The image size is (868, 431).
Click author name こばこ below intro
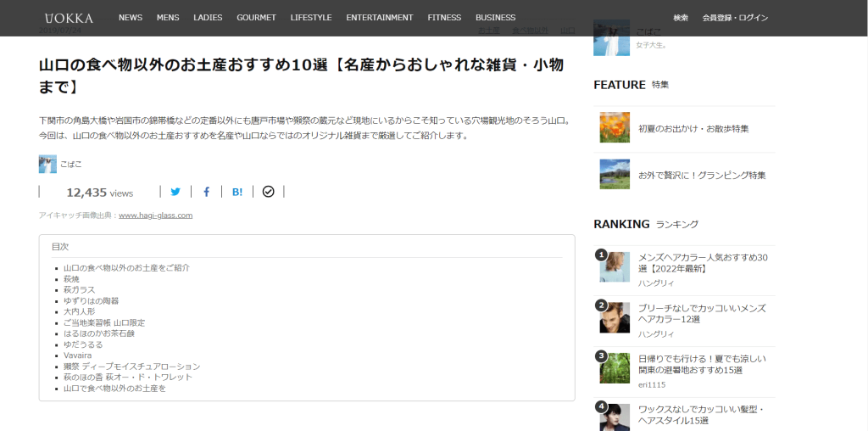tap(71, 164)
